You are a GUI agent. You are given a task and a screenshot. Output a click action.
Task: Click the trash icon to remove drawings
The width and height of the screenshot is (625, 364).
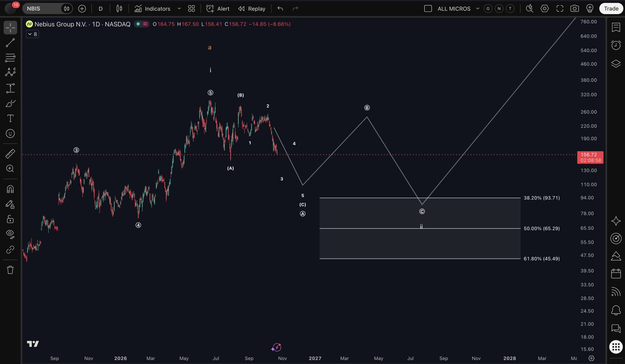pyautogui.click(x=10, y=270)
